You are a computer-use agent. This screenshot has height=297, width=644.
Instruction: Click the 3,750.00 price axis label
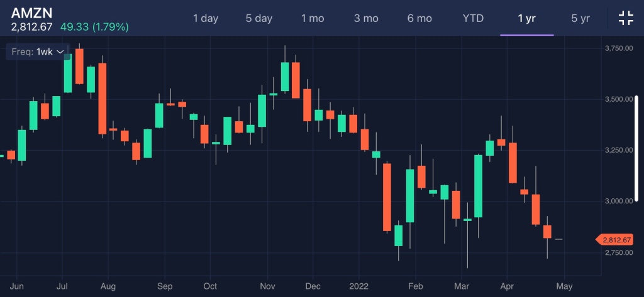pyautogui.click(x=617, y=48)
